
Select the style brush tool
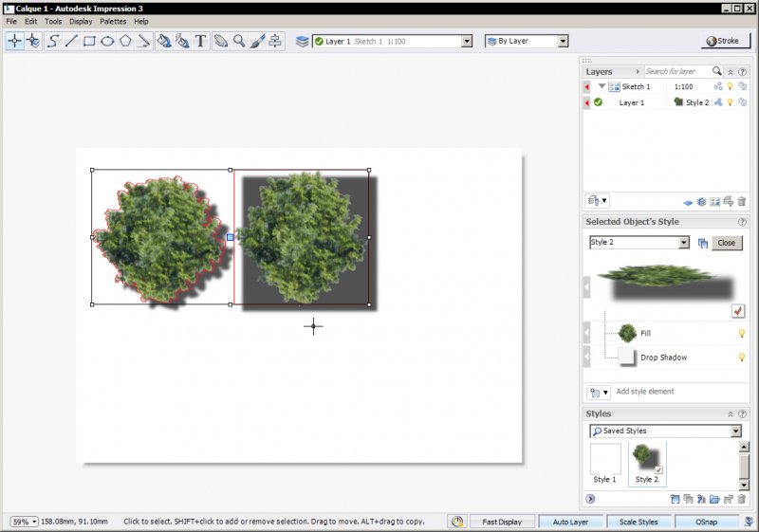tap(257, 41)
